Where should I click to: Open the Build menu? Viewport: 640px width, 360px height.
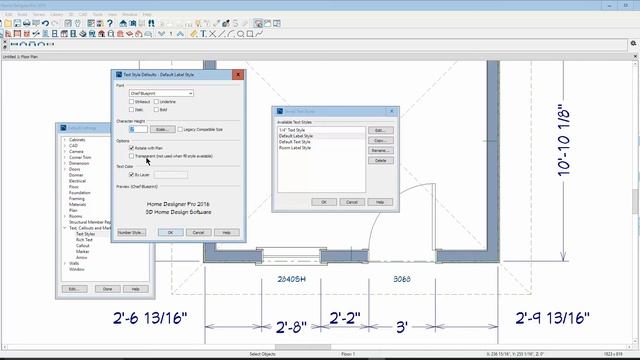(22, 14)
